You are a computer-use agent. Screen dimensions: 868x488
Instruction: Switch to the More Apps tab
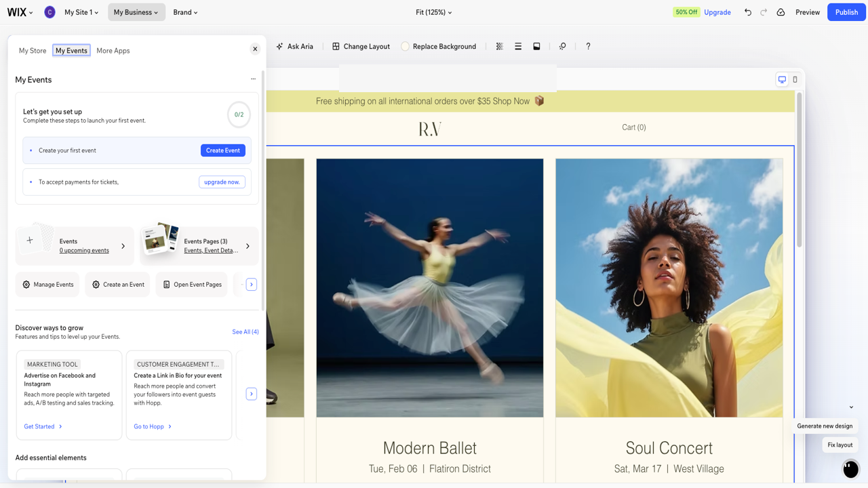coord(113,51)
